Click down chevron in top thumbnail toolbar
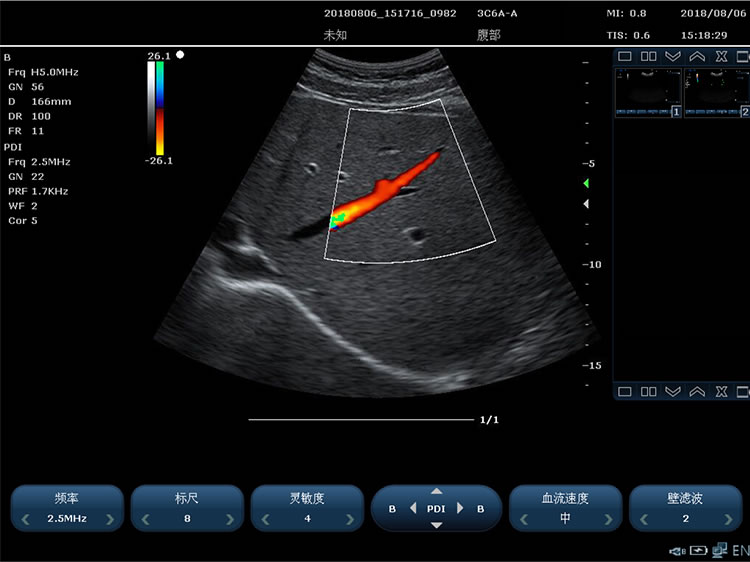This screenshot has height=562, width=750. coord(673,57)
